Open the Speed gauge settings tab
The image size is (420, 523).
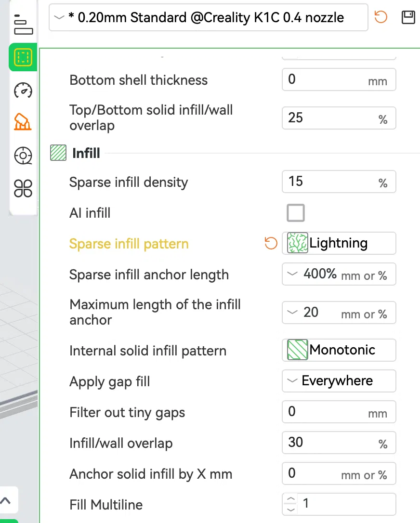tap(23, 90)
